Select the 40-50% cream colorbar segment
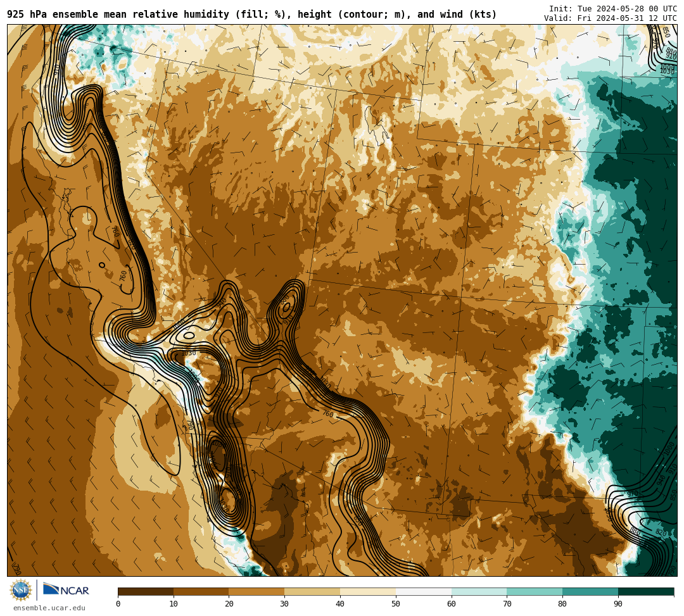The image size is (684, 616). click(x=368, y=591)
